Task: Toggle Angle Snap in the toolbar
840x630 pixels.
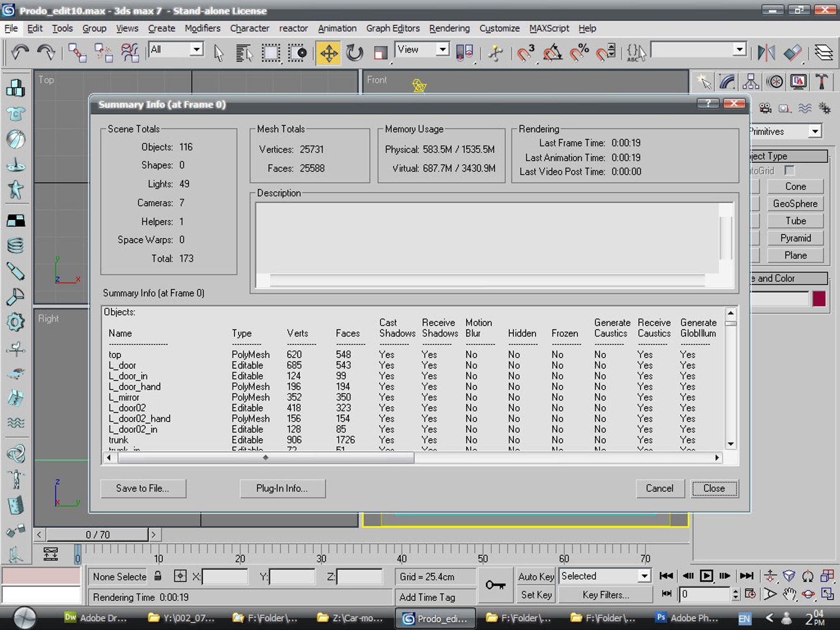Action: pyautogui.click(x=552, y=52)
